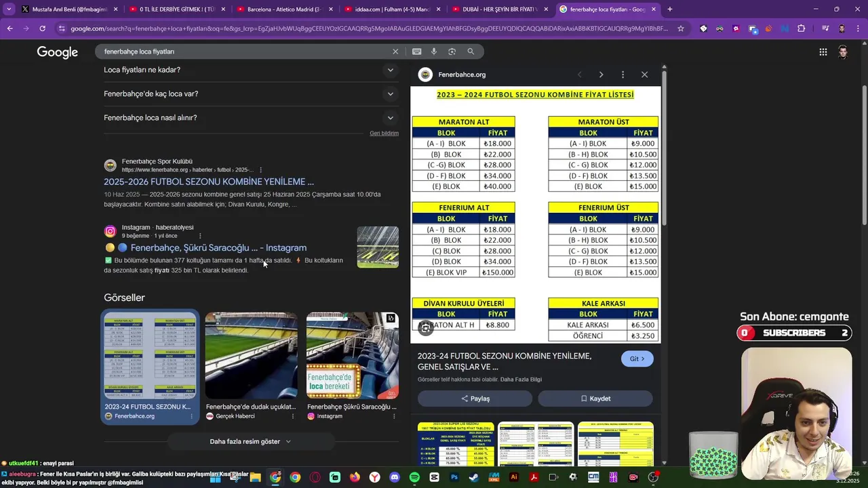Open more options for Instagram haberatolyesi result
Image resolution: width=868 pixels, height=488 pixels.
200,236
